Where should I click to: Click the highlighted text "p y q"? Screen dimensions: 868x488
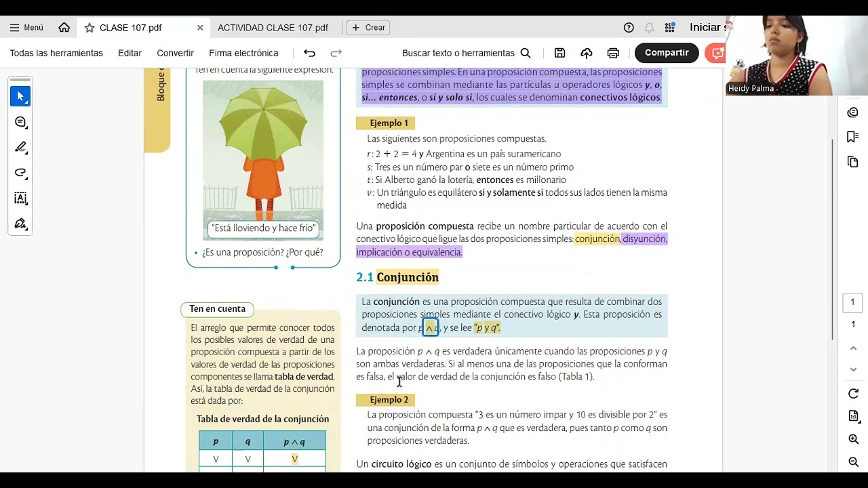pyautogui.click(x=487, y=327)
